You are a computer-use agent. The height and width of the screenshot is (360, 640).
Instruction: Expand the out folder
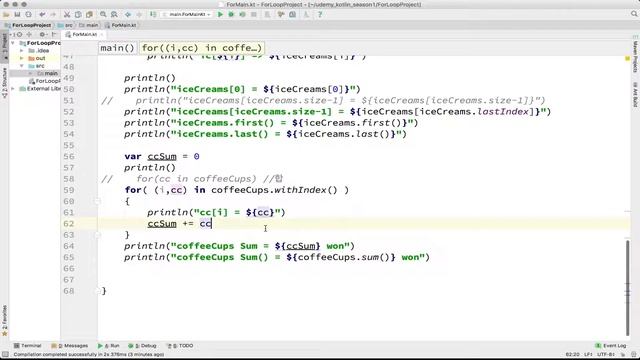22,58
